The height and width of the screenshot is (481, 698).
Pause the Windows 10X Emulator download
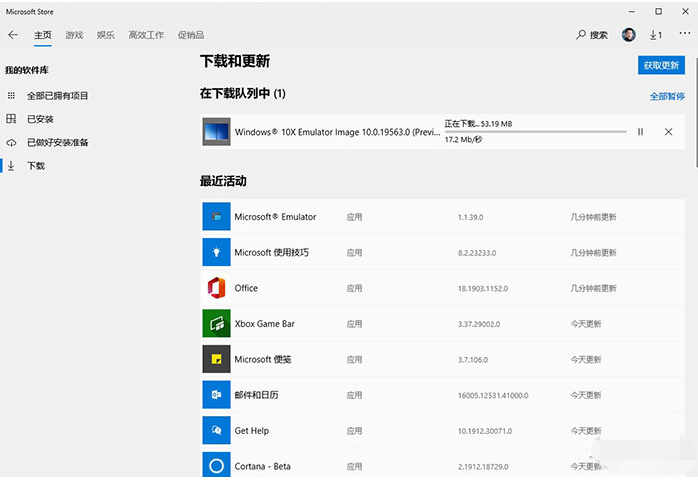tap(640, 132)
